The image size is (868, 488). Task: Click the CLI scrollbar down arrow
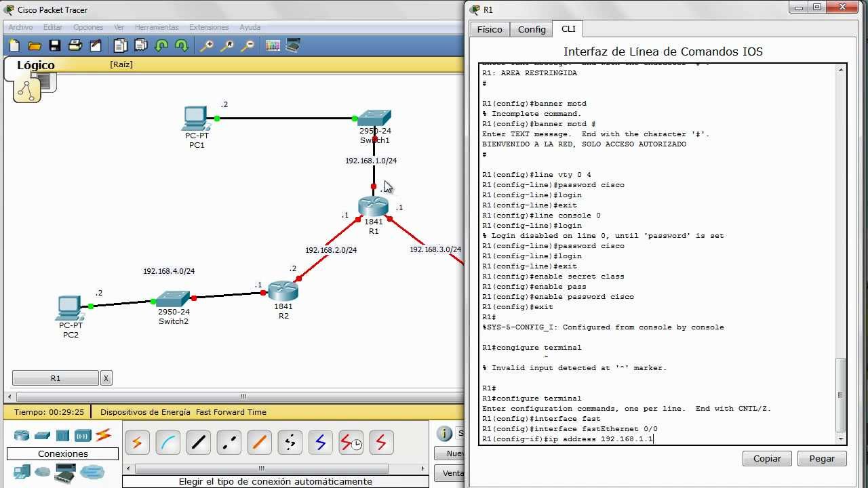point(841,439)
